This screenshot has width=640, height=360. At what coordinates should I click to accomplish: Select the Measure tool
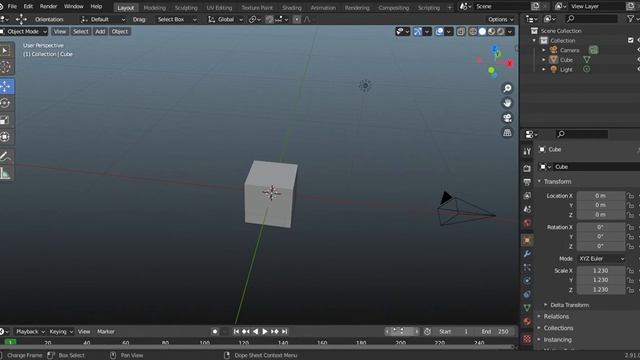pyautogui.click(x=5, y=173)
